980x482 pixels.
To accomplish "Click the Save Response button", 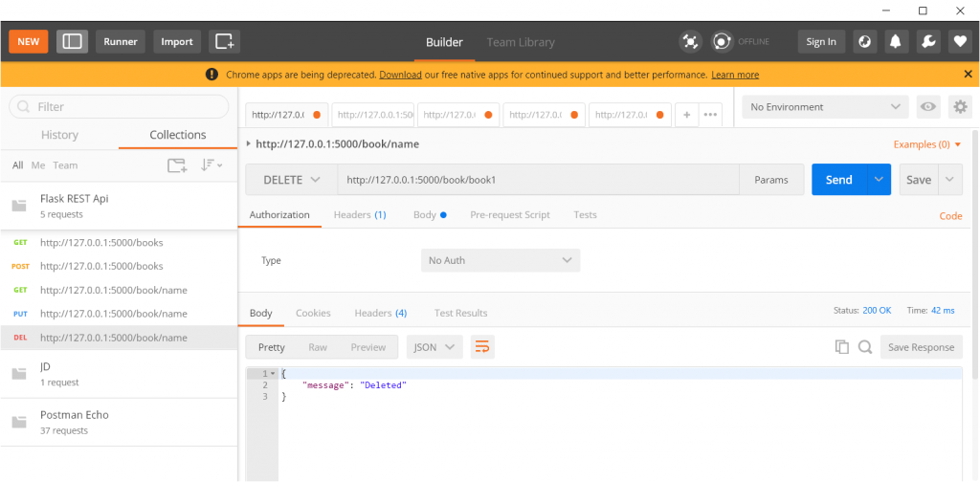I will [x=922, y=347].
